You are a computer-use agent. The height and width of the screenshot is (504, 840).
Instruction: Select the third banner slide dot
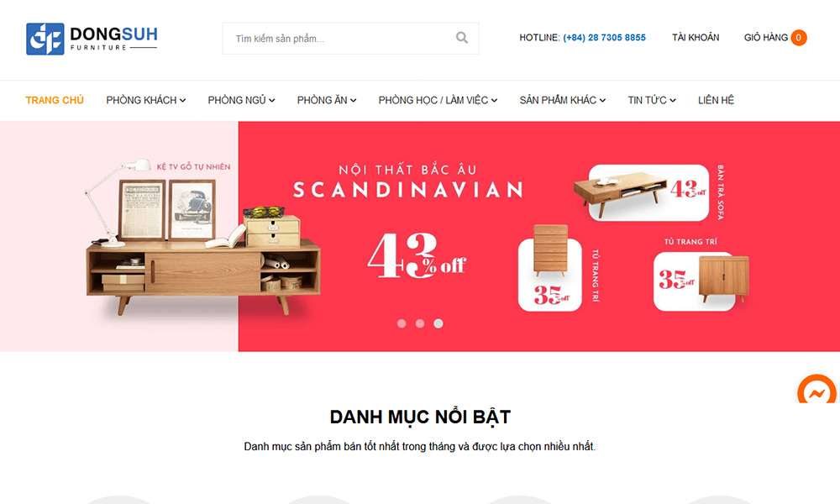438,323
